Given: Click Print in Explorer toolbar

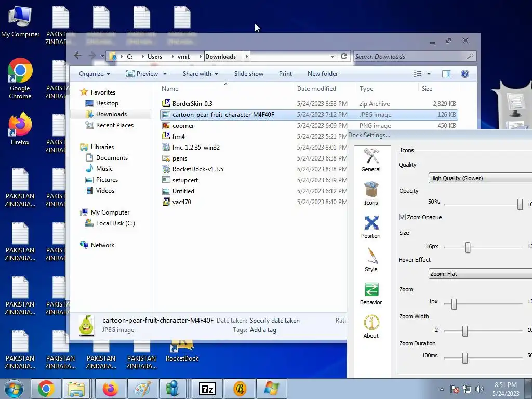Looking at the screenshot, I should [x=285, y=74].
